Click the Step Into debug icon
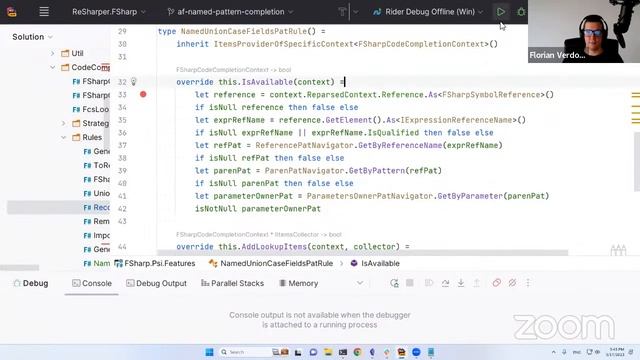 (x=461, y=283)
